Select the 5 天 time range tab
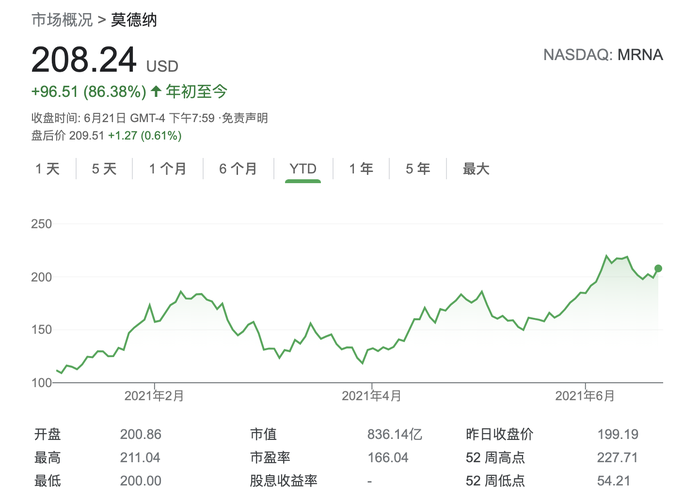The image size is (700, 500). pos(104,169)
